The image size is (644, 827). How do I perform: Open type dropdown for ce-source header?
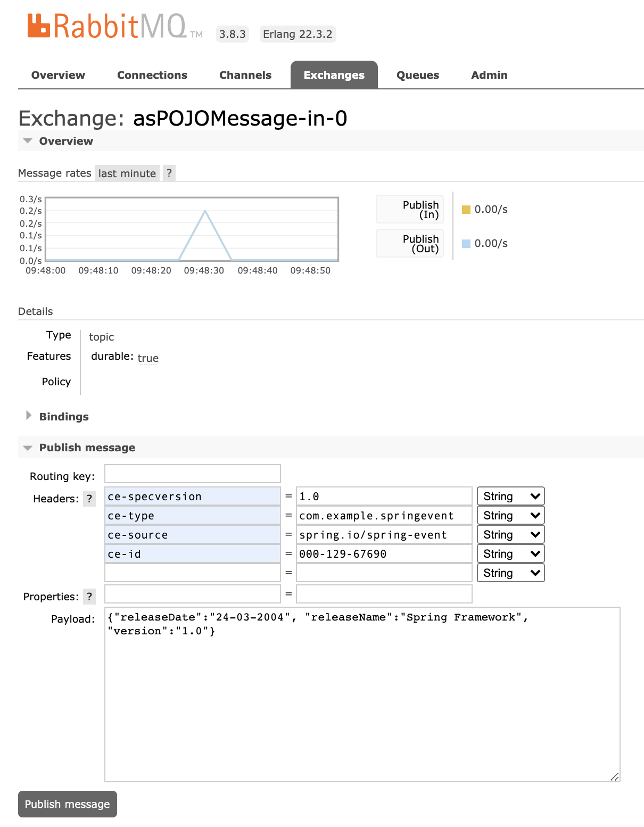[x=511, y=534]
